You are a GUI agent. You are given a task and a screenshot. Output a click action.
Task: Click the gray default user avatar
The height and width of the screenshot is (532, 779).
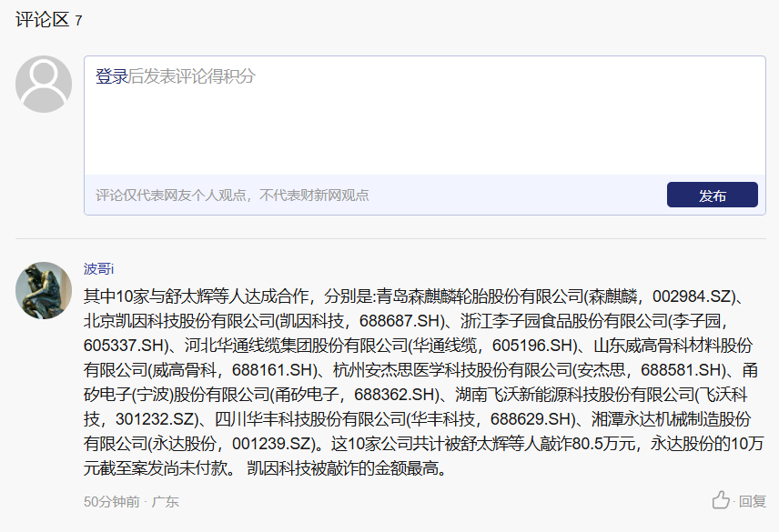pyautogui.click(x=44, y=85)
